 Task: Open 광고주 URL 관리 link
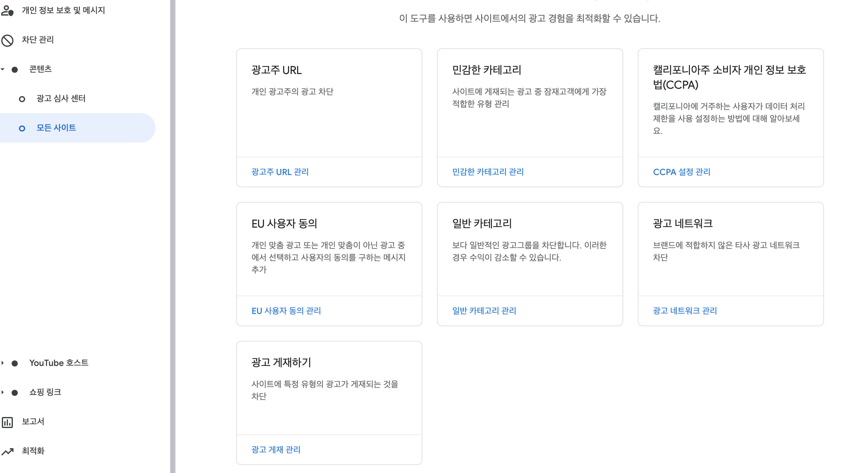[279, 172]
